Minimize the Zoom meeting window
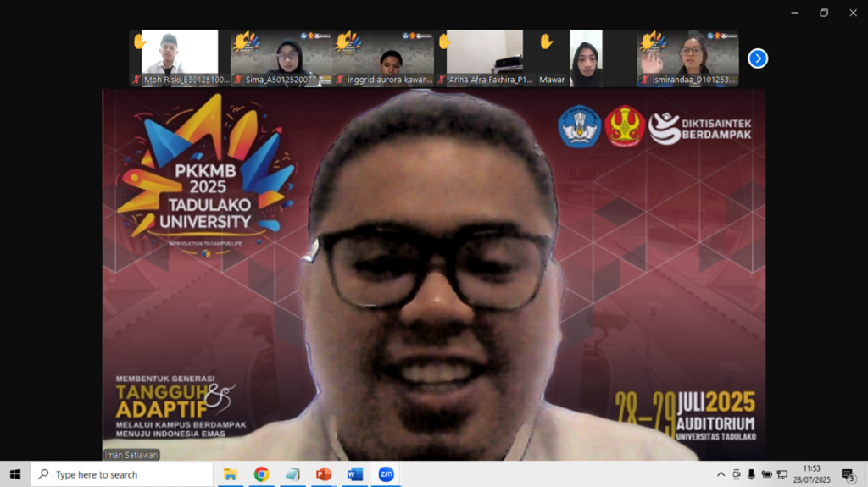This screenshot has height=487, width=868. click(x=794, y=13)
